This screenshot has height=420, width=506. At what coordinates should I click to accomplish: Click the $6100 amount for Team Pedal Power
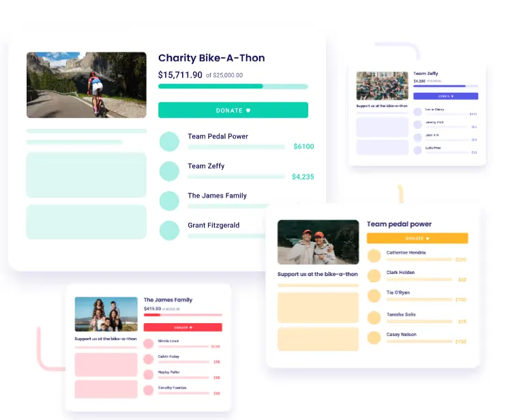(x=303, y=147)
